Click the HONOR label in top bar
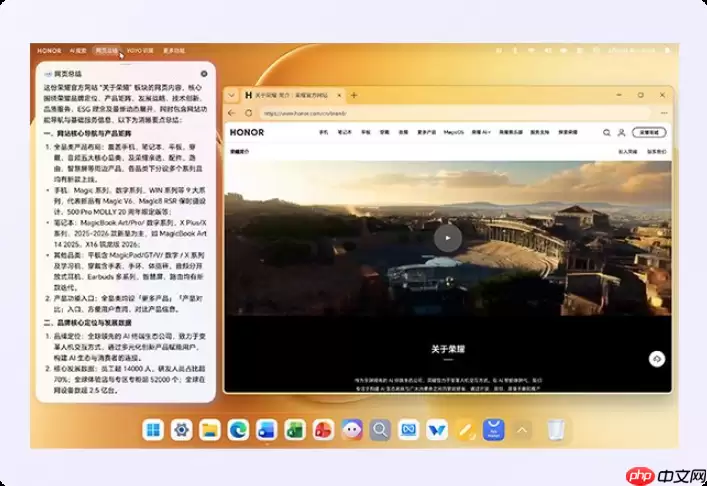Image resolution: width=707 pixels, height=486 pixels. 49,50
